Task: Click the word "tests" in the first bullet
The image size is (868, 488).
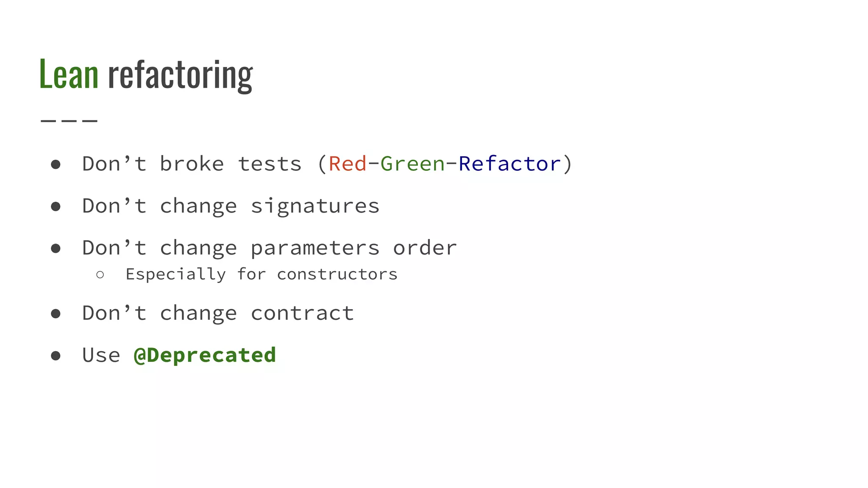Action: pos(270,164)
